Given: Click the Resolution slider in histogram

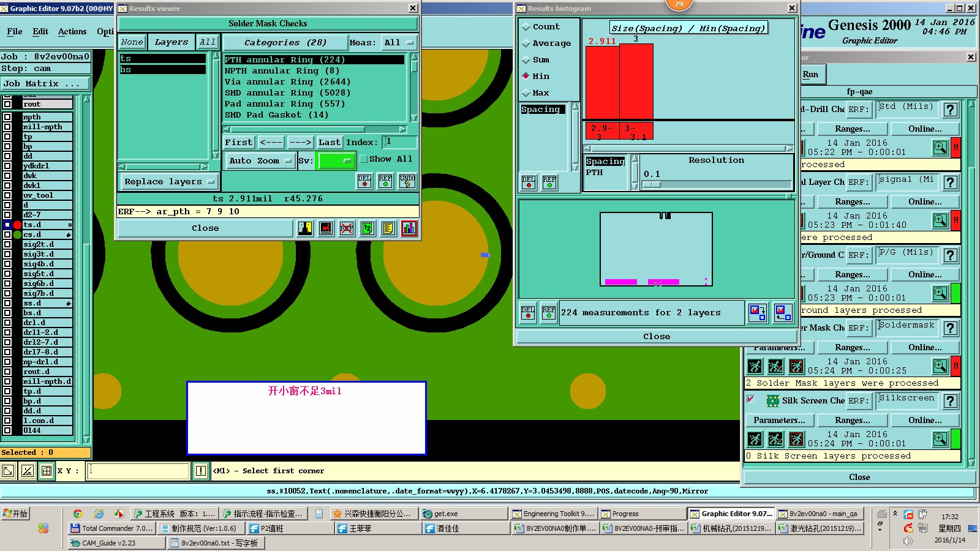Looking at the screenshot, I should coord(717,184).
